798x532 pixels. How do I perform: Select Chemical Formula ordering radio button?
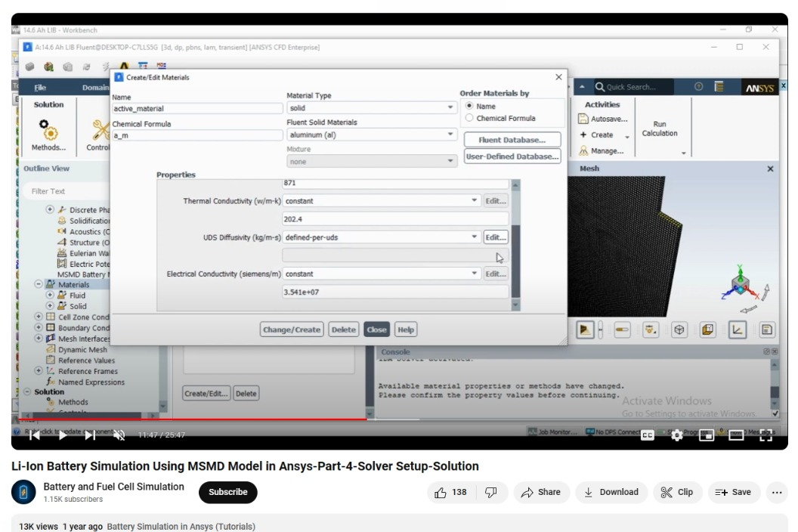click(469, 118)
